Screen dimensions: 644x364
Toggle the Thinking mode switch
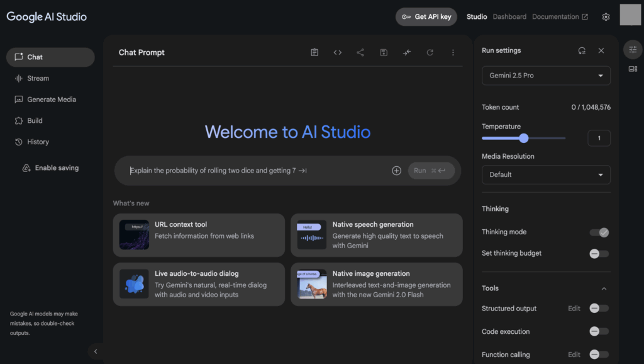pos(599,232)
